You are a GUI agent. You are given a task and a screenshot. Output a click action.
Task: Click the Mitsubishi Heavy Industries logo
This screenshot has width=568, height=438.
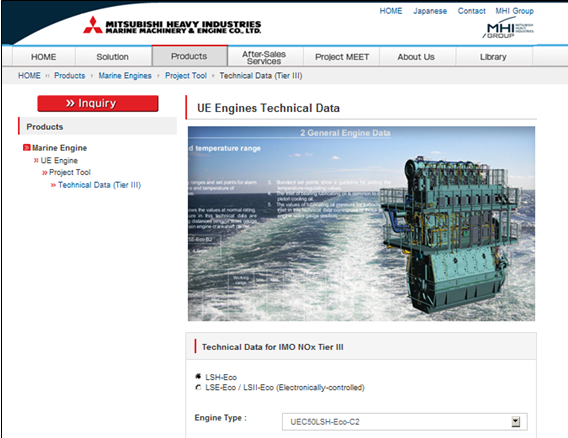click(x=172, y=26)
